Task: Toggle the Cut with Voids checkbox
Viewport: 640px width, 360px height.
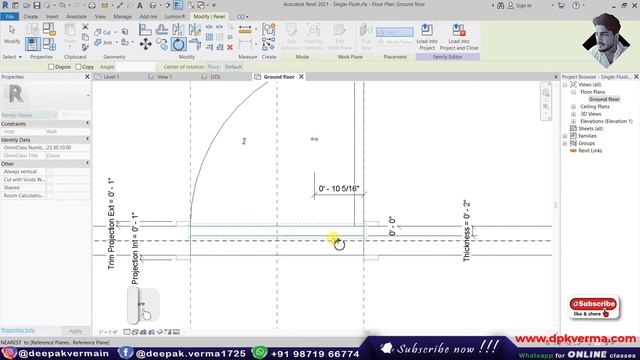Action: 49,180
